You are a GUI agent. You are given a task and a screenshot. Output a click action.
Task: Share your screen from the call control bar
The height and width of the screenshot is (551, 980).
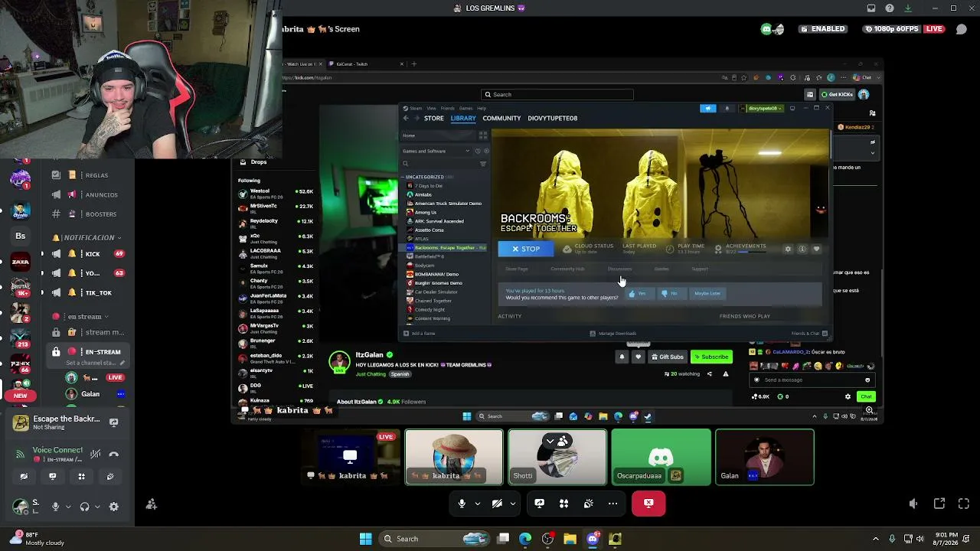pos(539,504)
